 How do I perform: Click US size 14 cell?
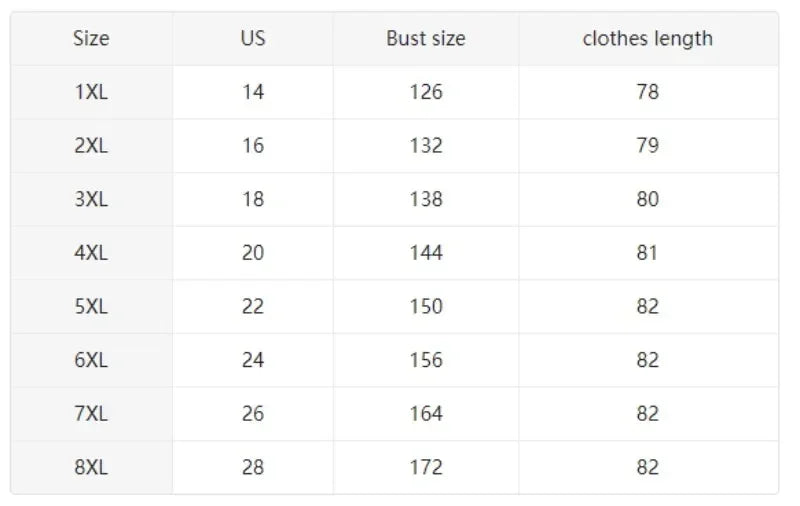(x=253, y=92)
